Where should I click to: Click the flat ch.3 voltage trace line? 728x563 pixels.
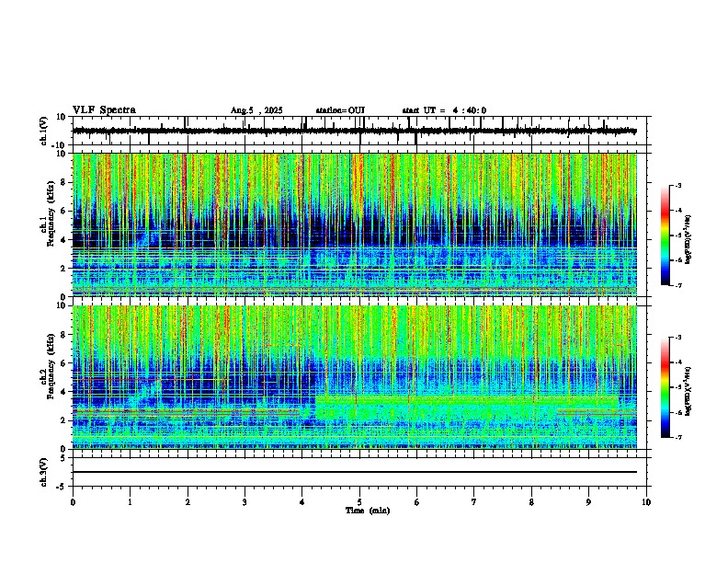(355, 472)
